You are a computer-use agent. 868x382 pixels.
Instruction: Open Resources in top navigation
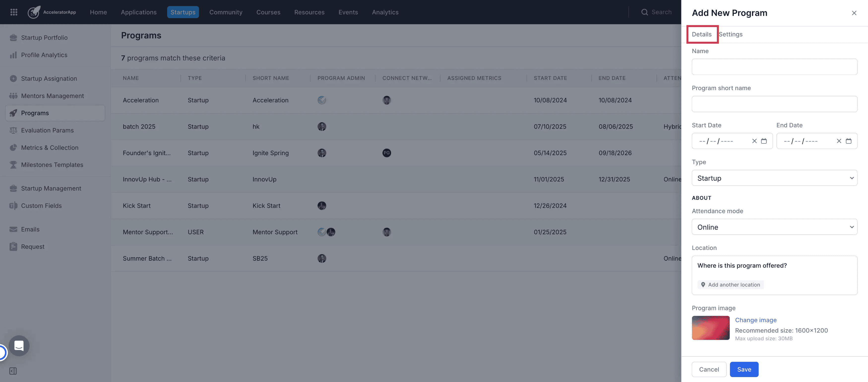coord(309,12)
